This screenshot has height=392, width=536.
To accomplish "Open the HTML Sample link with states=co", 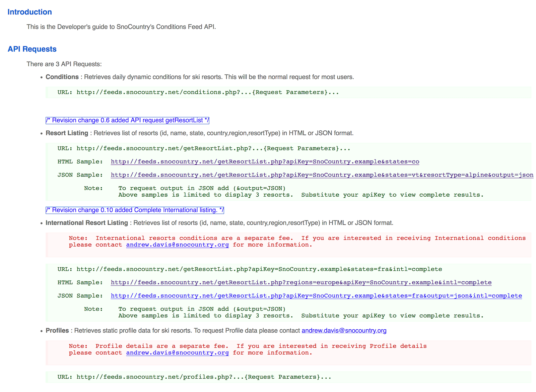I will pos(265,162).
